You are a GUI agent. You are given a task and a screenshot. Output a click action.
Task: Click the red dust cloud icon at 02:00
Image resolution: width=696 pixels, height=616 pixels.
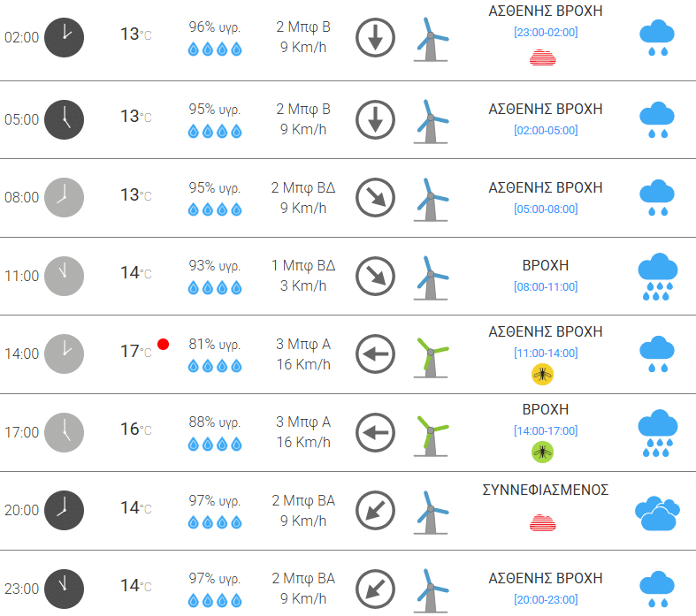(x=542, y=57)
